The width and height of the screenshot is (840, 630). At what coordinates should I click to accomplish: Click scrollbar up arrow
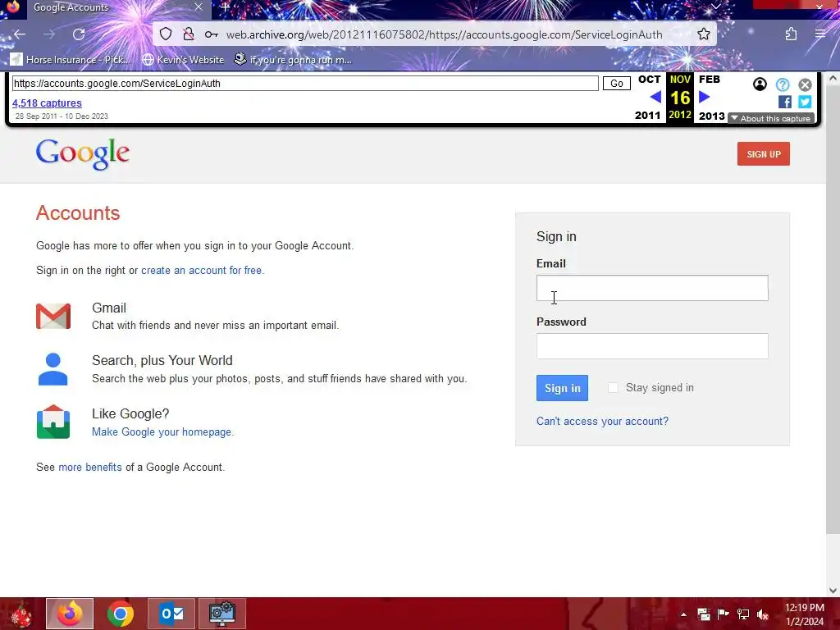pyautogui.click(x=833, y=78)
